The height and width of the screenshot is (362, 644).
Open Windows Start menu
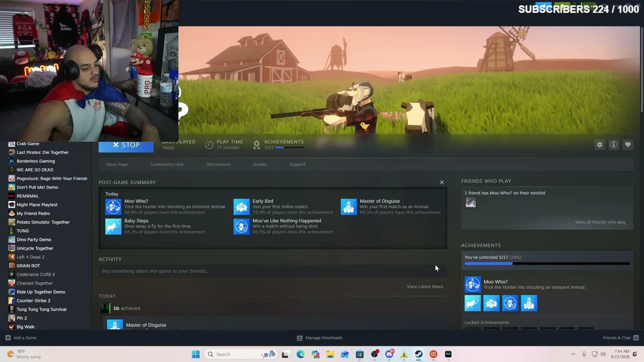(196, 354)
